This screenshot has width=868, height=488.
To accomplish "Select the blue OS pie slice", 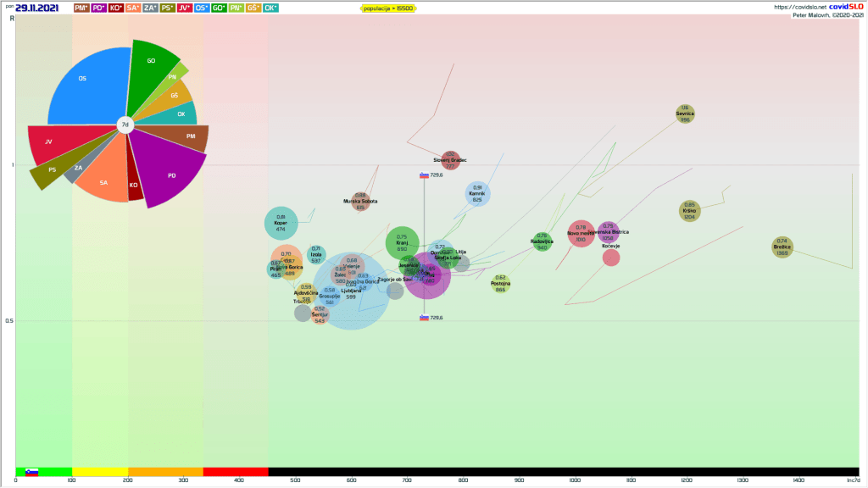I will 83,80.
